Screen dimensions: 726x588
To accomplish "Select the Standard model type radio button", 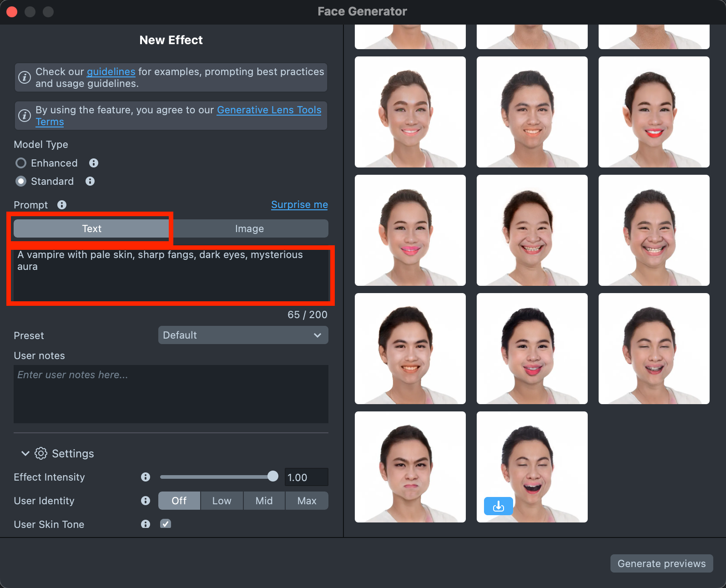I will pos(21,181).
